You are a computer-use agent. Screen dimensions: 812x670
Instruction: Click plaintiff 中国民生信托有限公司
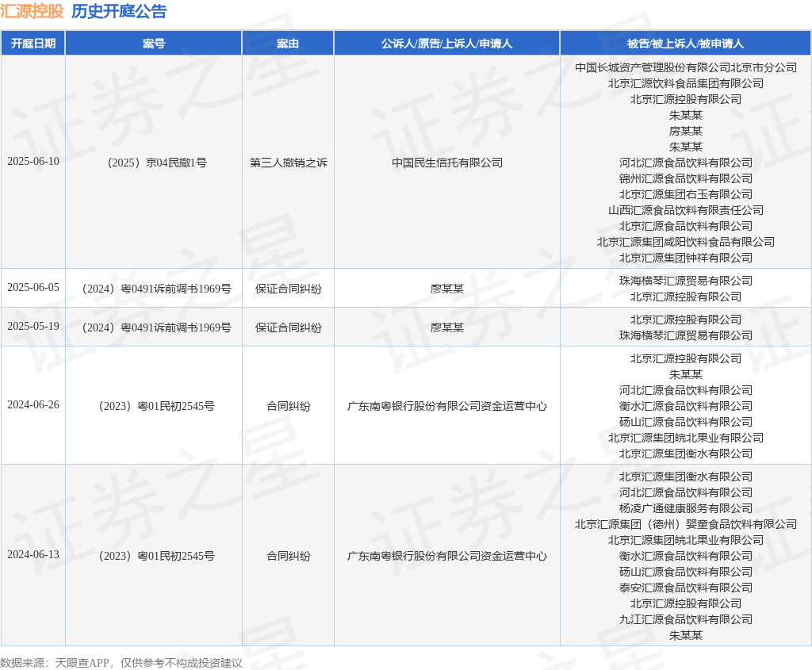click(447, 163)
